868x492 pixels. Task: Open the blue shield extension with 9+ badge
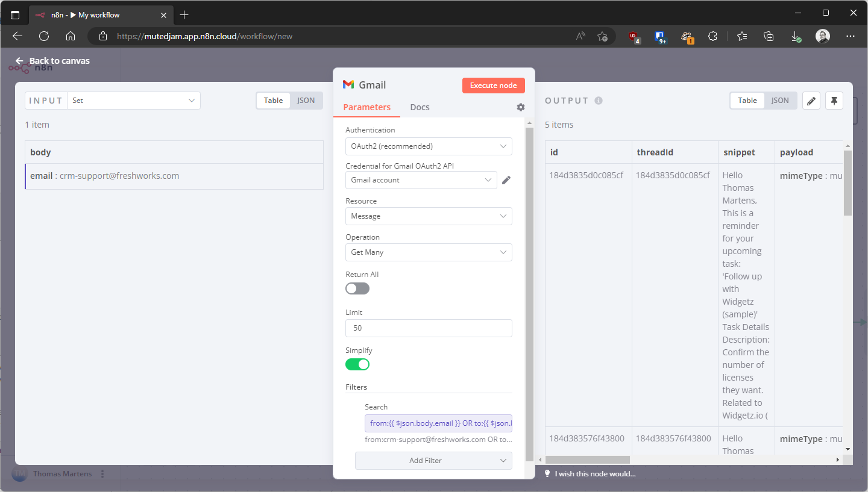tap(660, 36)
